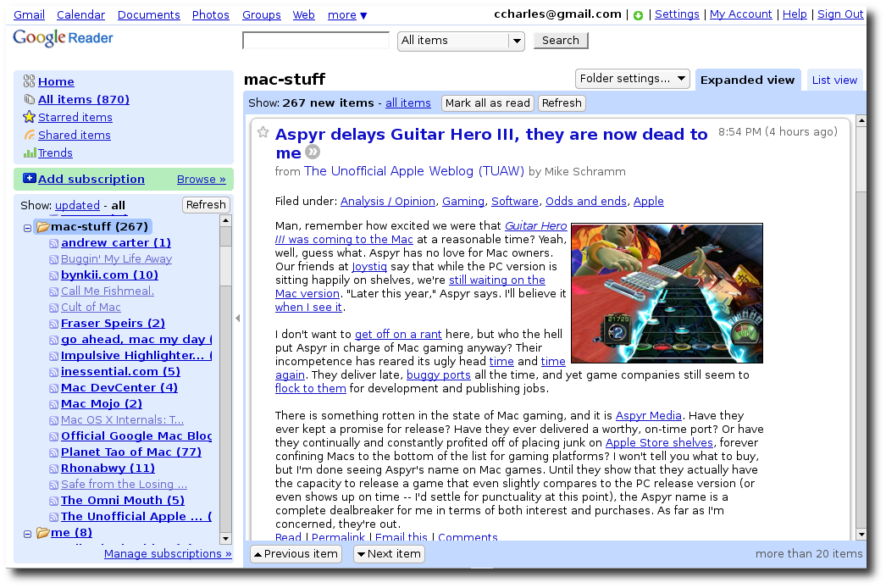Click the arrow icon after article title
The width and height of the screenshot is (886, 588).
pos(313,153)
